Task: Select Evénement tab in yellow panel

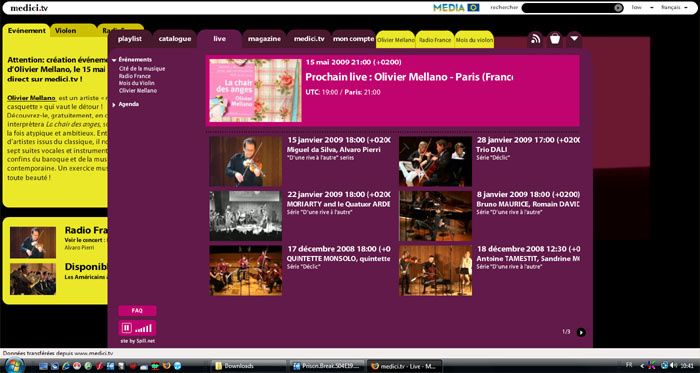Action: 27,31
